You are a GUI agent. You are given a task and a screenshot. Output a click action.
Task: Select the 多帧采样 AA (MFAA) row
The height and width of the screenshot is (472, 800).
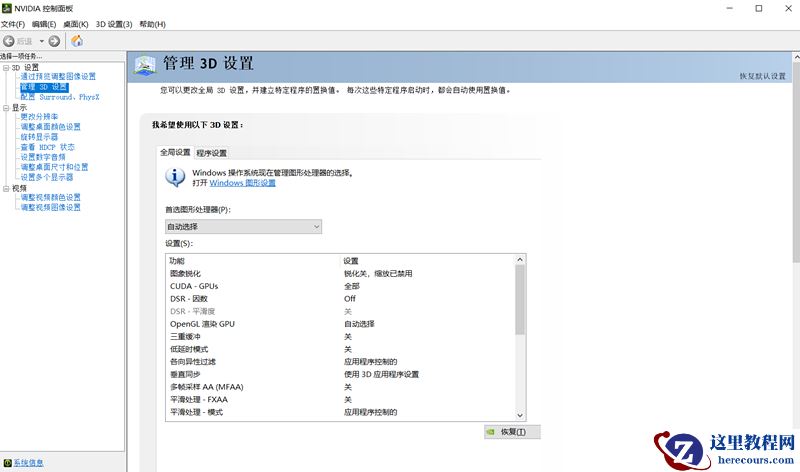point(341,387)
